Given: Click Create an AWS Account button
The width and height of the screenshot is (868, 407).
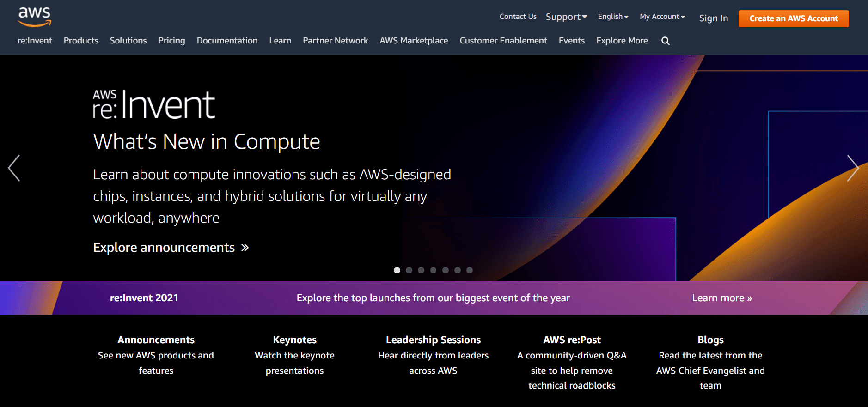Looking at the screenshot, I should (x=793, y=18).
